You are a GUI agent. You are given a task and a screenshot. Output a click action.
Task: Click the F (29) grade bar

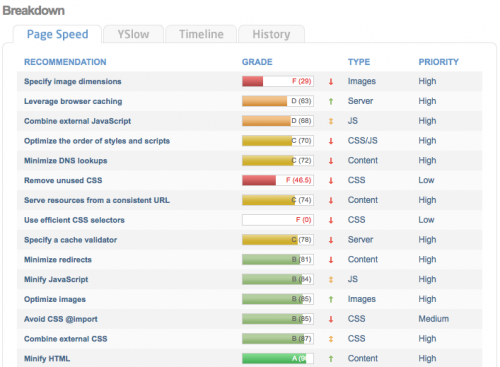(x=278, y=81)
